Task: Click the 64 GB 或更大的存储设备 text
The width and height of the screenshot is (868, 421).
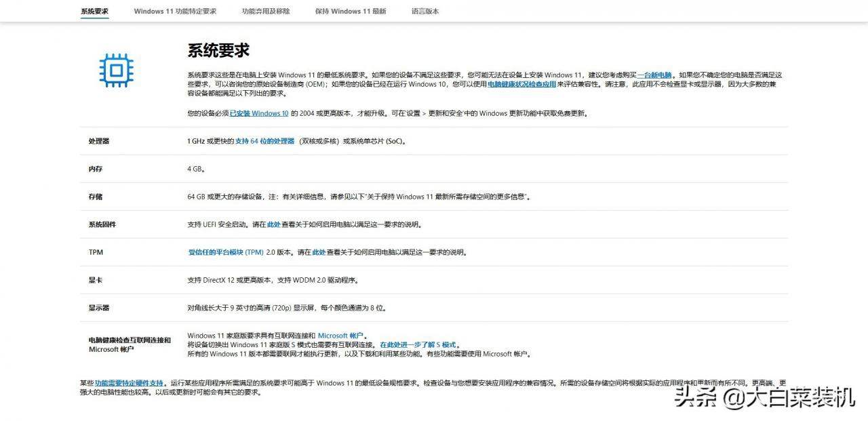Action: [226, 197]
